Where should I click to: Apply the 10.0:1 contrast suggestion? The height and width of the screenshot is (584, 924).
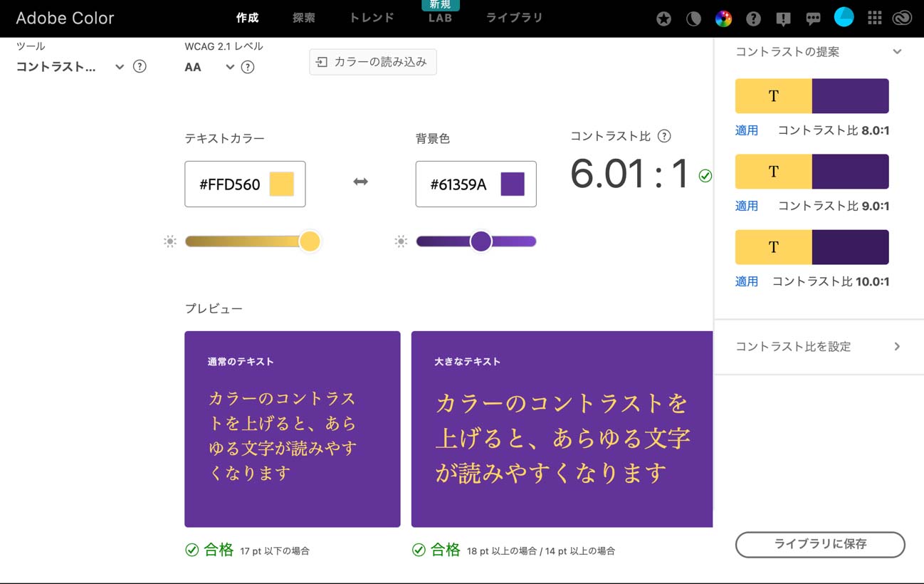[x=747, y=281]
